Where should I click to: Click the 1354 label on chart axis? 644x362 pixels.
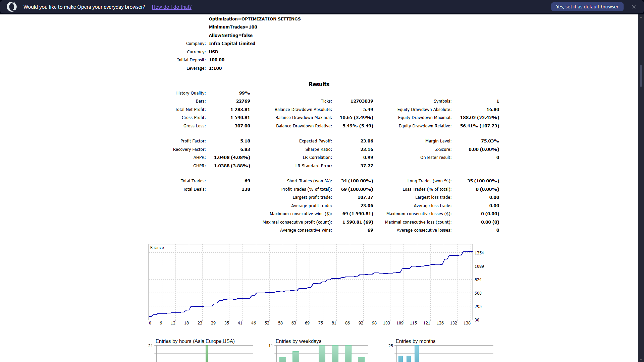coord(479,253)
